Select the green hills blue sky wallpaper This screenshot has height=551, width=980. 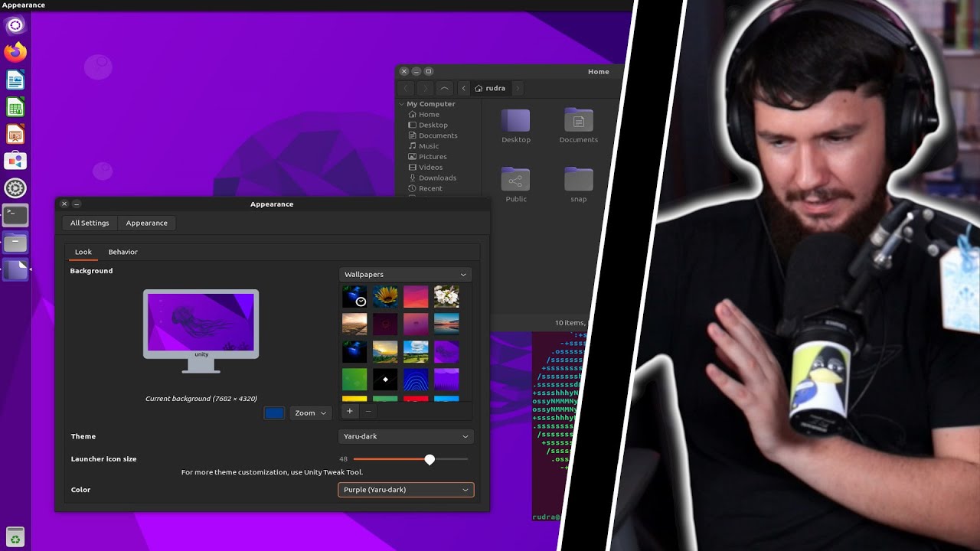pyautogui.click(x=416, y=351)
